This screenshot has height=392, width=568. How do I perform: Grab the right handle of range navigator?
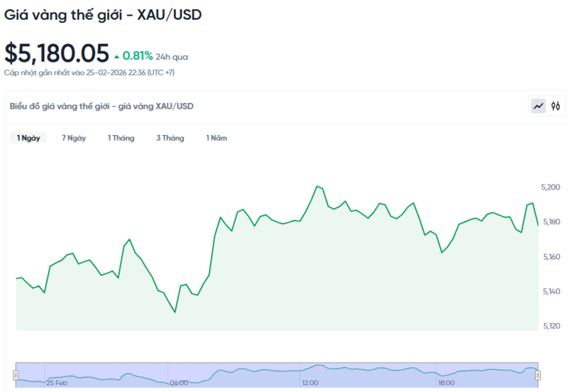537,374
